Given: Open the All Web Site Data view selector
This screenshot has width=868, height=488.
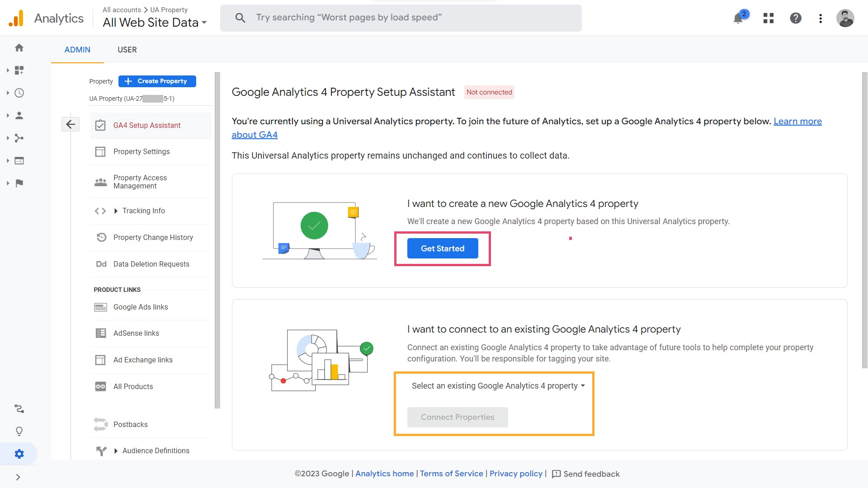Looking at the screenshot, I should point(155,22).
